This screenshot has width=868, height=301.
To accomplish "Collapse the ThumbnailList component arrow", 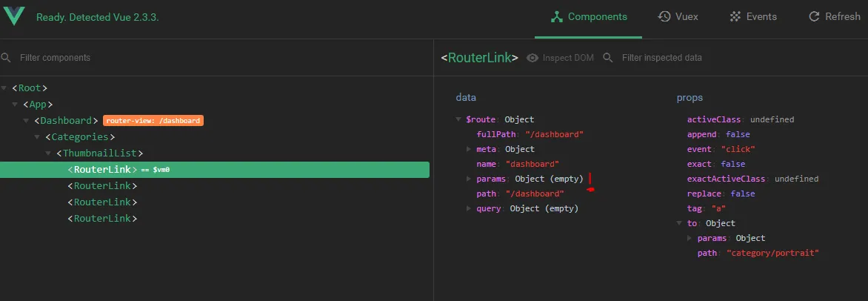I will point(49,153).
